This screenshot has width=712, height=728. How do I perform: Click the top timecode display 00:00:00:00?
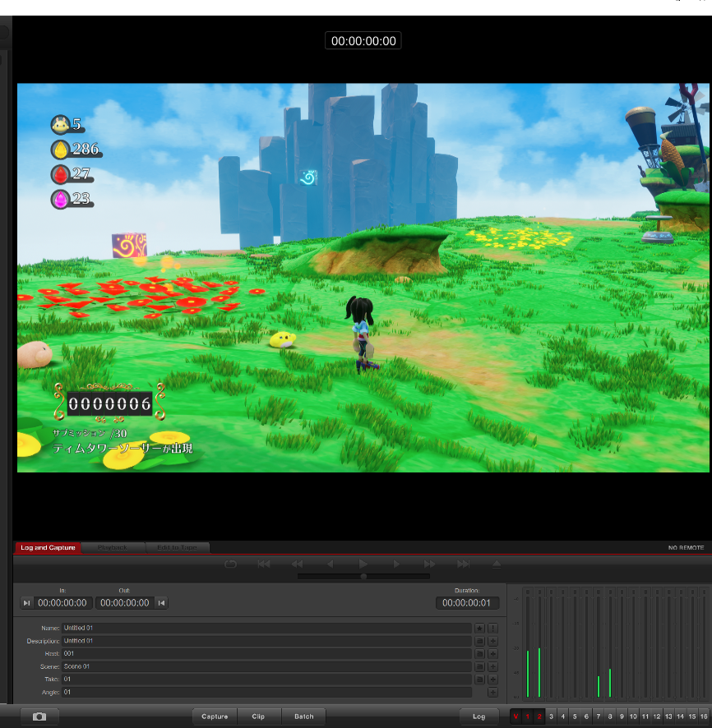(363, 41)
